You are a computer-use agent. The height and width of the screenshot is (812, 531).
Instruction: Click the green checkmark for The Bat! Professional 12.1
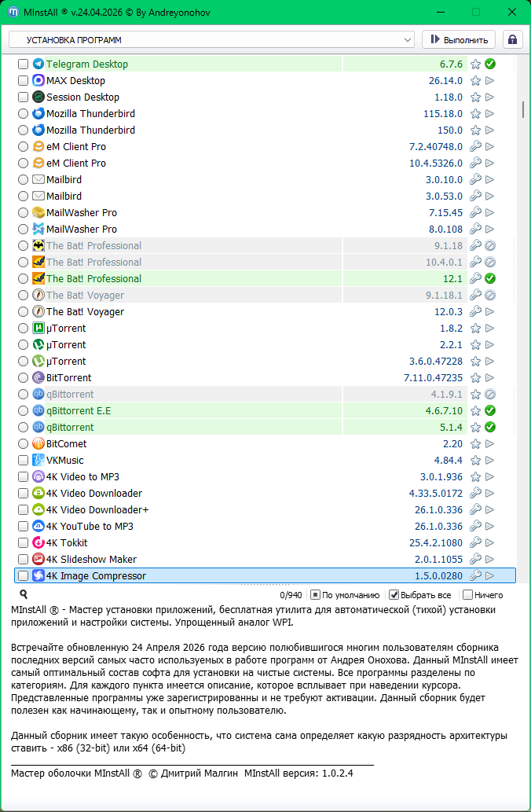[489, 279]
